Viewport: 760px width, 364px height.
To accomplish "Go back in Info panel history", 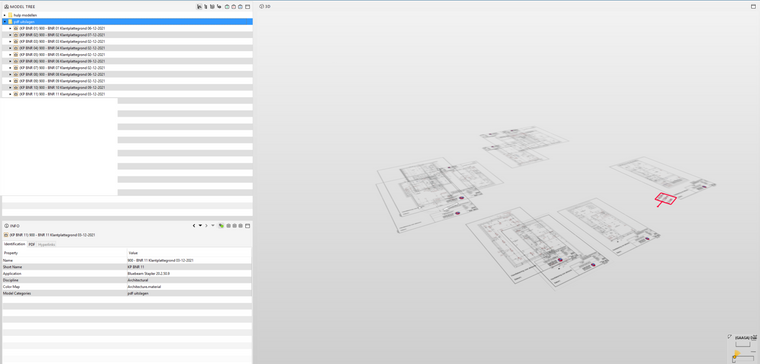I will pos(194,226).
